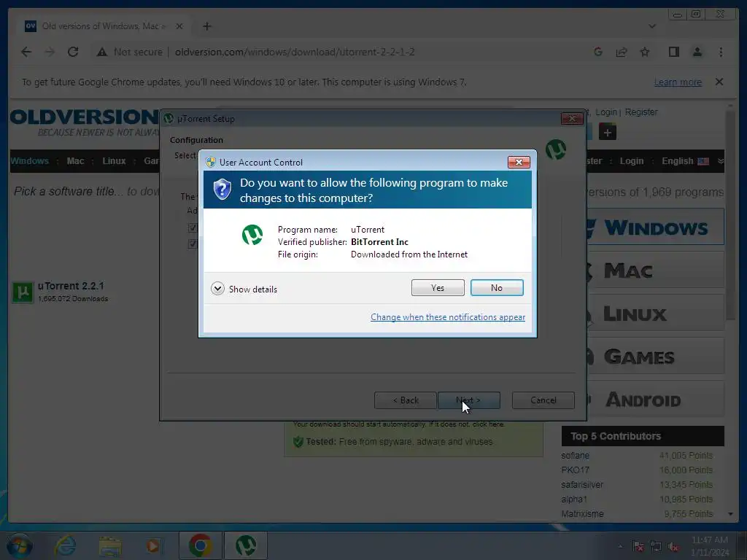The height and width of the screenshot is (560, 747).
Task: Click No in User Account Control
Action: point(496,287)
